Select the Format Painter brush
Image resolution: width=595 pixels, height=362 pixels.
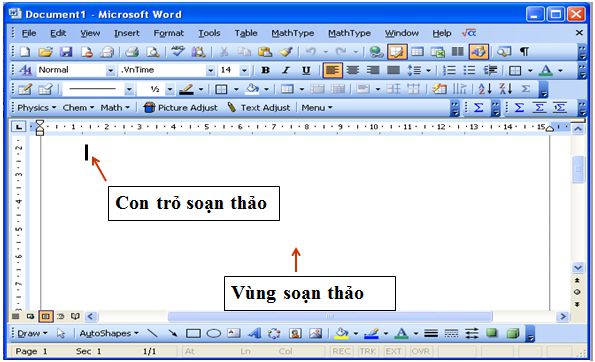click(x=286, y=52)
